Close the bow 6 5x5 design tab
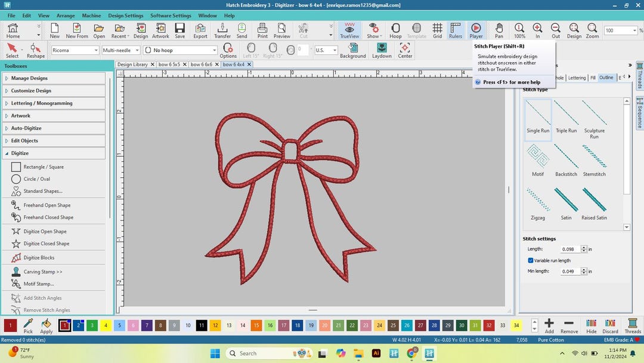The width and height of the screenshot is (644, 363). pyautogui.click(x=185, y=64)
